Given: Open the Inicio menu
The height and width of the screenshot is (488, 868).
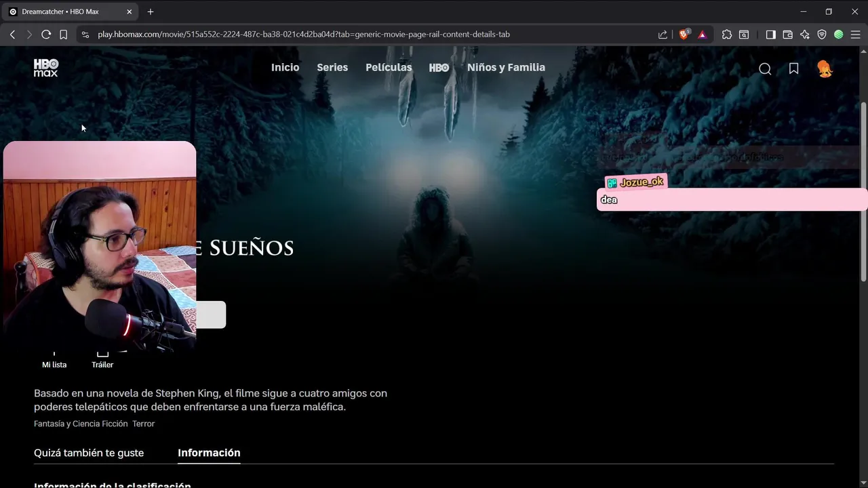Looking at the screenshot, I should tap(285, 68).
